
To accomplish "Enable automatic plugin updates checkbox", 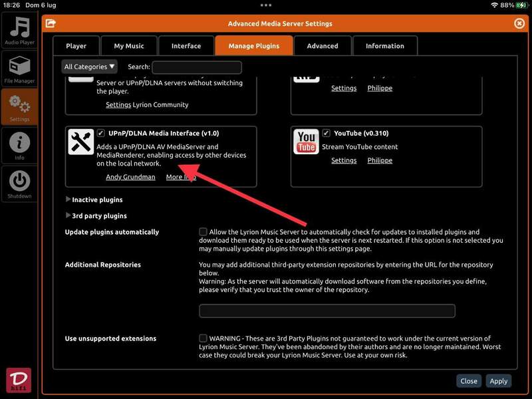I will tap(203, 231).
